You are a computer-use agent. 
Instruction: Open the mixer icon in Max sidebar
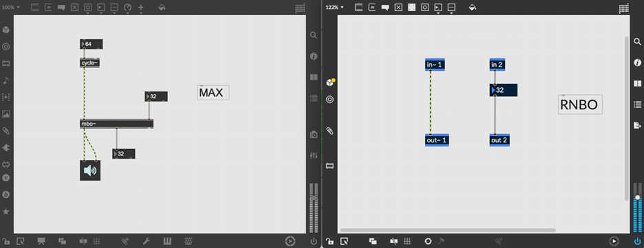(314, 155)
